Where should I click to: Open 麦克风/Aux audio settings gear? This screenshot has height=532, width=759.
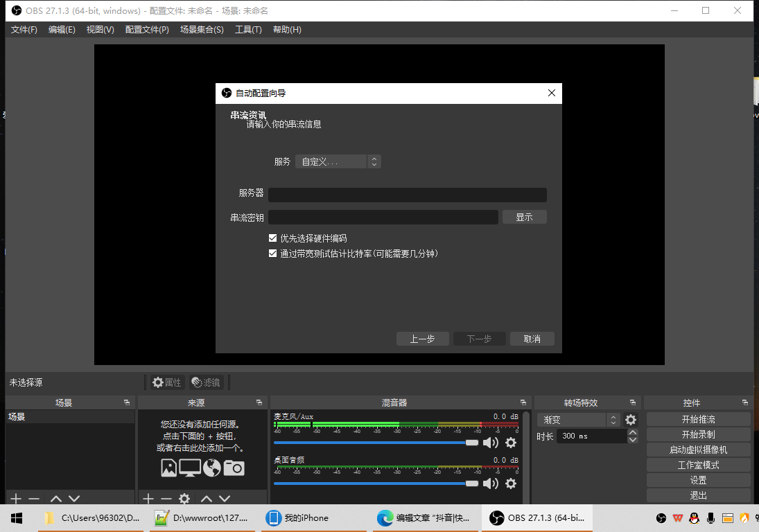(x=511, y=443)
